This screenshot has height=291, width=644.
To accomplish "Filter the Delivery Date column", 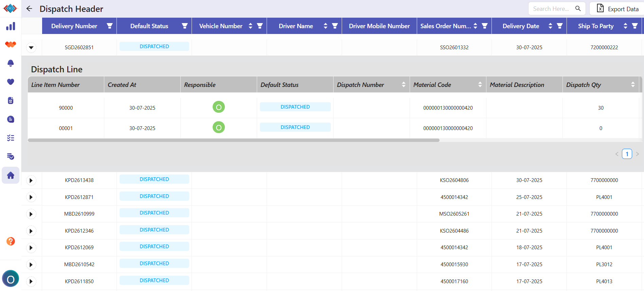I will coord(560,26).
